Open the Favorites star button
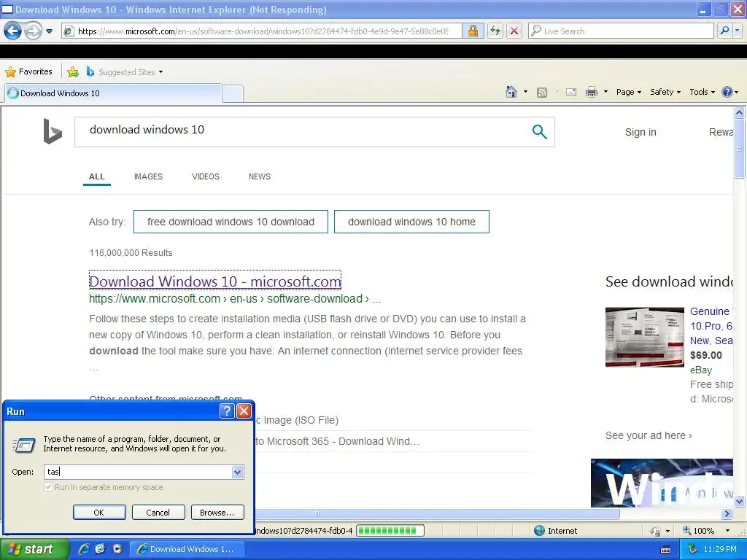This screenshot has width=747, height=560. pos(28,72)
